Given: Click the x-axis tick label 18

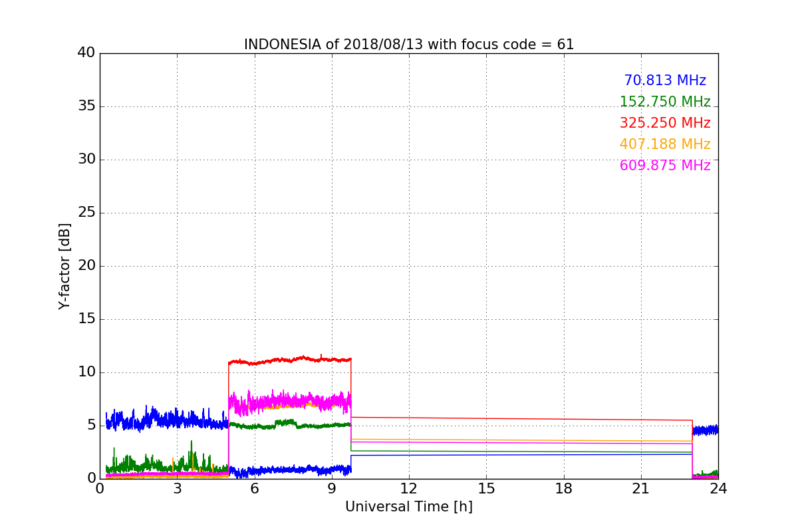Looking at the screenshot, I should point(564,488).
